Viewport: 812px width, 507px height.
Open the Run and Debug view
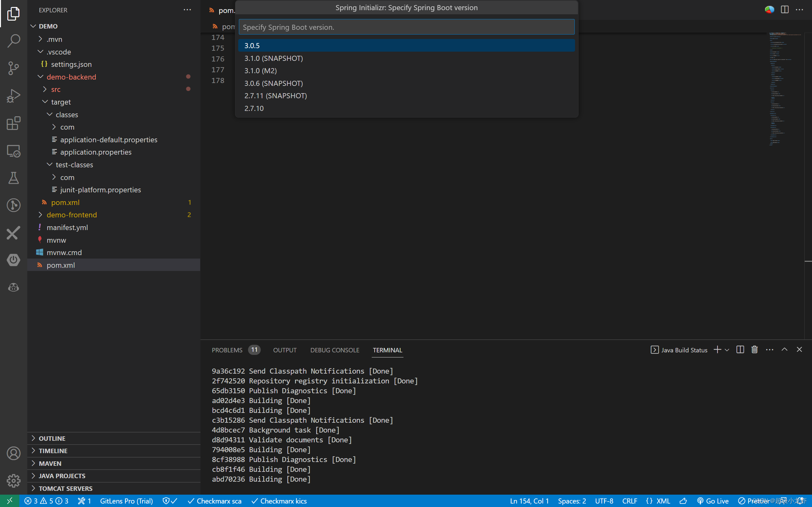coord(13,96)
